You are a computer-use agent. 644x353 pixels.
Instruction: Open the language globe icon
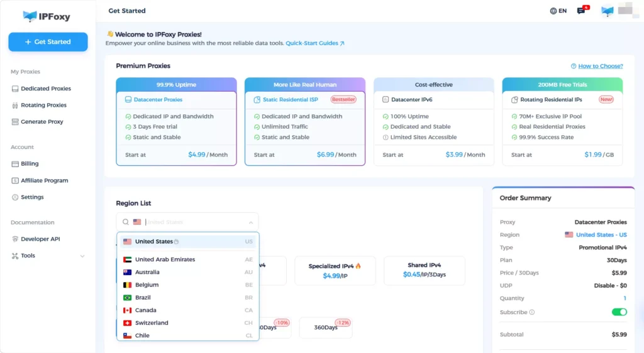click(553, 11)
